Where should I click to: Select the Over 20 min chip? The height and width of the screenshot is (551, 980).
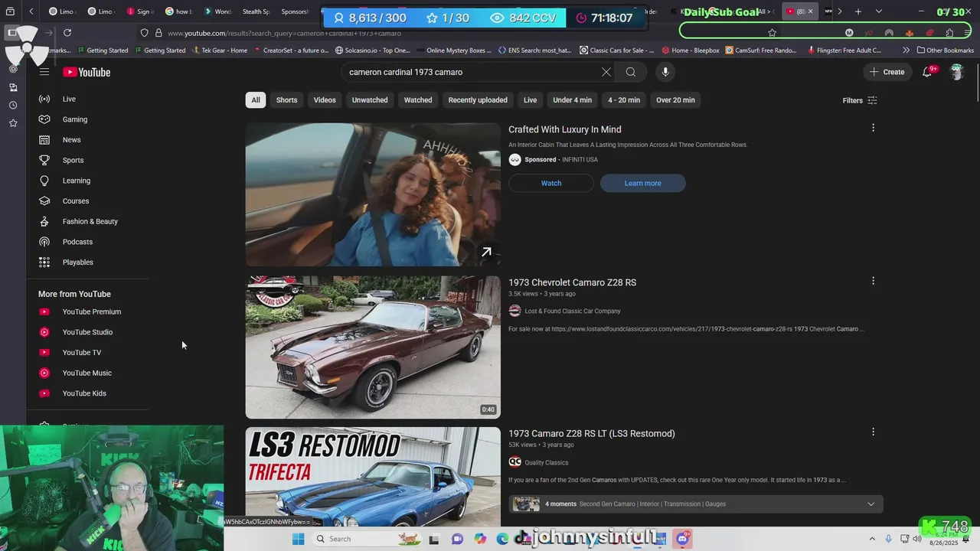(x=675, y=100)
